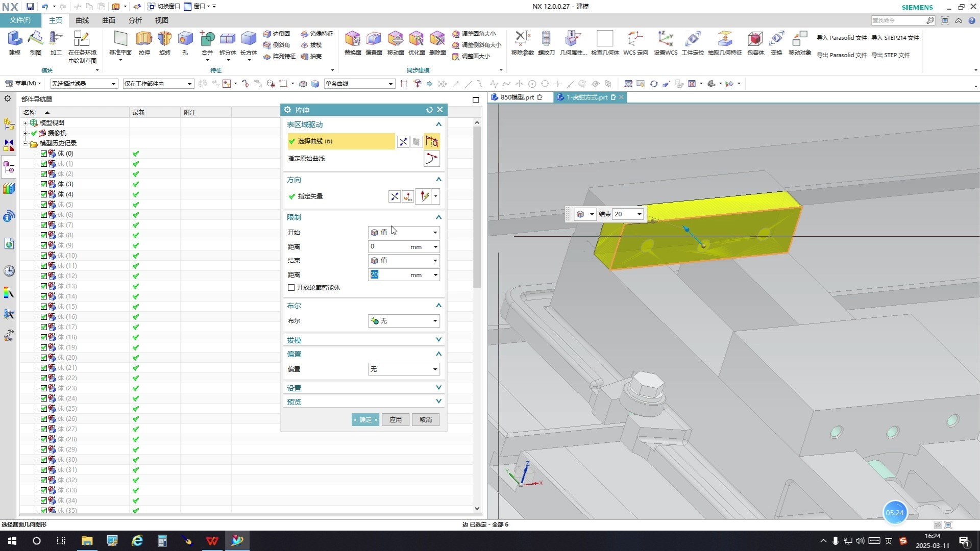The width and height of the screenshot is (980, 551).
Task: Uncheck visibility of 体 (0) in navigator
Action: click(44, 154)
